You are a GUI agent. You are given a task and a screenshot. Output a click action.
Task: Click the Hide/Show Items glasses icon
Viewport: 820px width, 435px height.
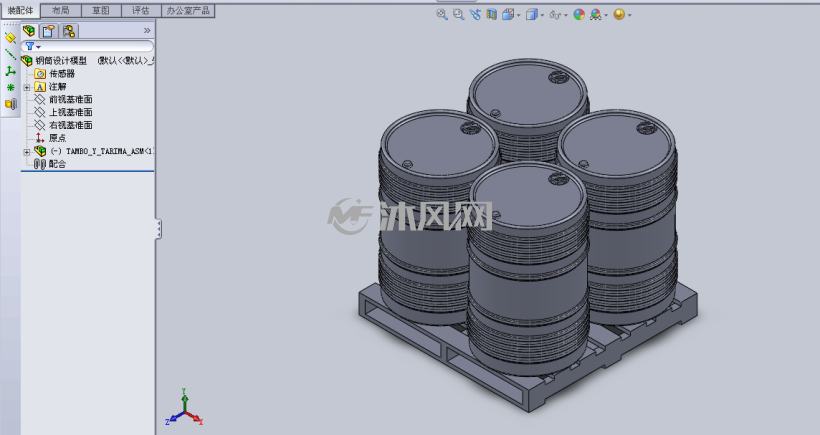pos(555,15)
